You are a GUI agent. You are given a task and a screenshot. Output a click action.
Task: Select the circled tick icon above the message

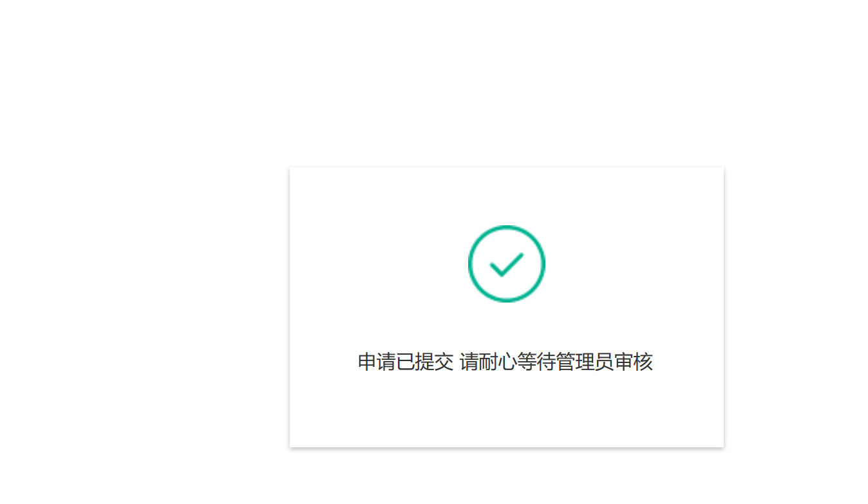(507, 263)
